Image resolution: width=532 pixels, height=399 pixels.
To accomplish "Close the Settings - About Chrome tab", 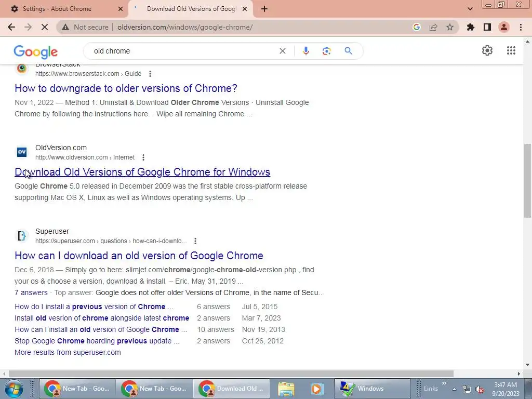I will click(121, 9).
